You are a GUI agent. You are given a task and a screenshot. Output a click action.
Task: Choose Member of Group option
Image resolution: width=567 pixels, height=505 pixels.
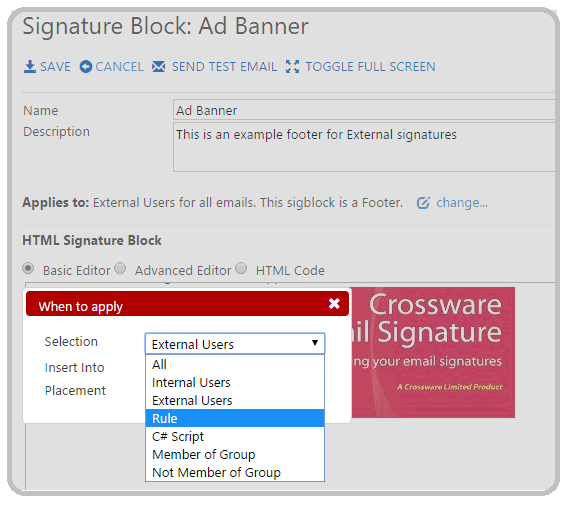point(235,454)
